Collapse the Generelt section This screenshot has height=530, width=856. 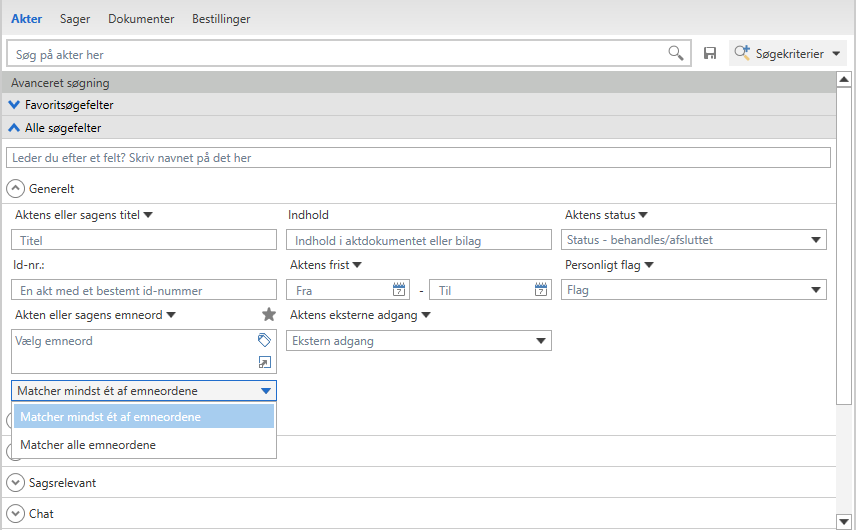tap(15, 188)
